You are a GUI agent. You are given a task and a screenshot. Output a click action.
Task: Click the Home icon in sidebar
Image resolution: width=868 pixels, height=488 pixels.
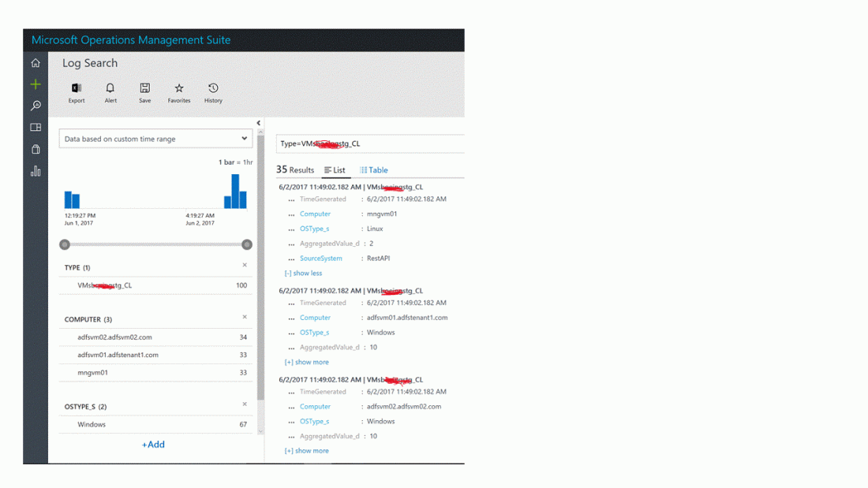coord(36,63)
